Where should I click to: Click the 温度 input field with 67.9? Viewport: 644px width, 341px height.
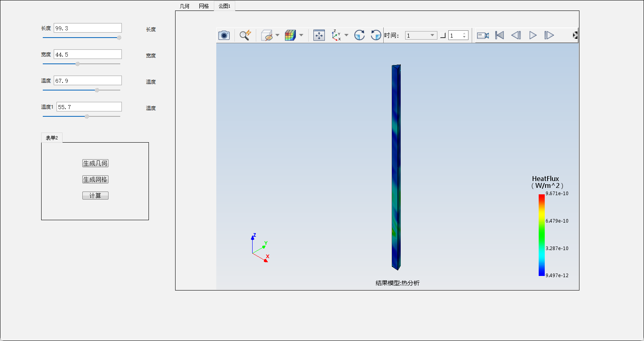coord(88,80)
